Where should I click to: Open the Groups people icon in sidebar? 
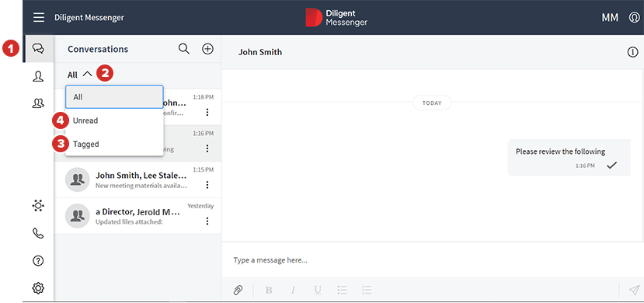pos(38,103)
